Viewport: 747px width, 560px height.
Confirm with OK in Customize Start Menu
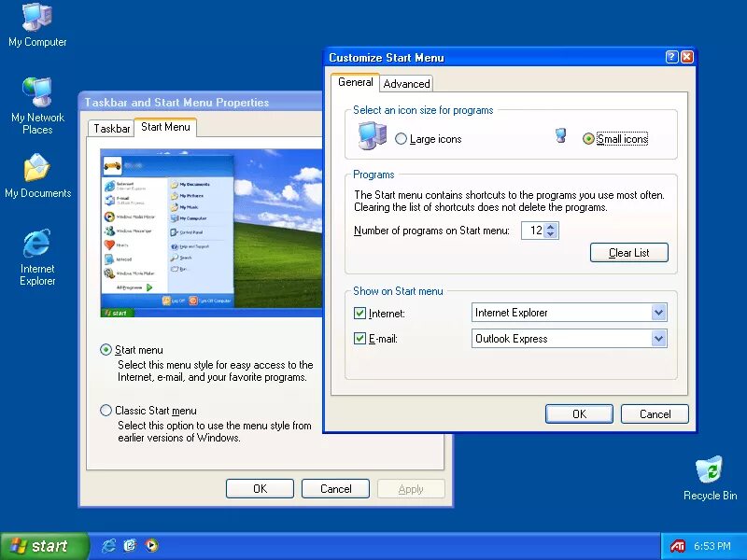[579, 413]
